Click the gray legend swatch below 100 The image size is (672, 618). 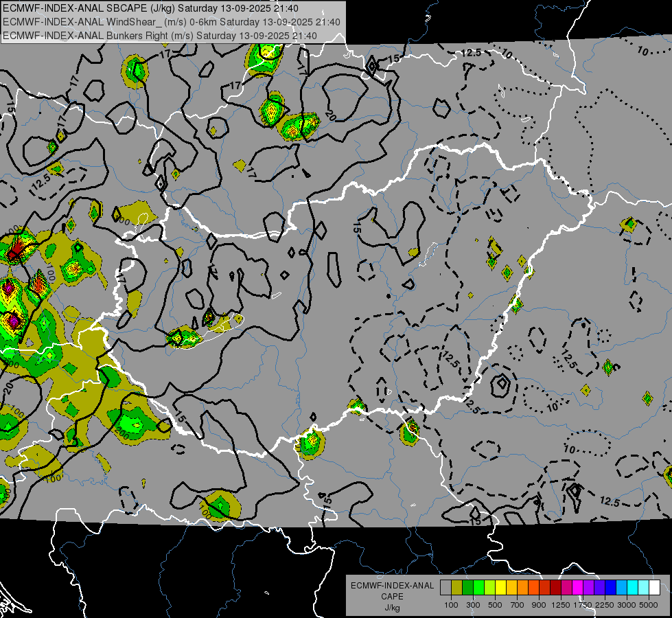[445, 588]
